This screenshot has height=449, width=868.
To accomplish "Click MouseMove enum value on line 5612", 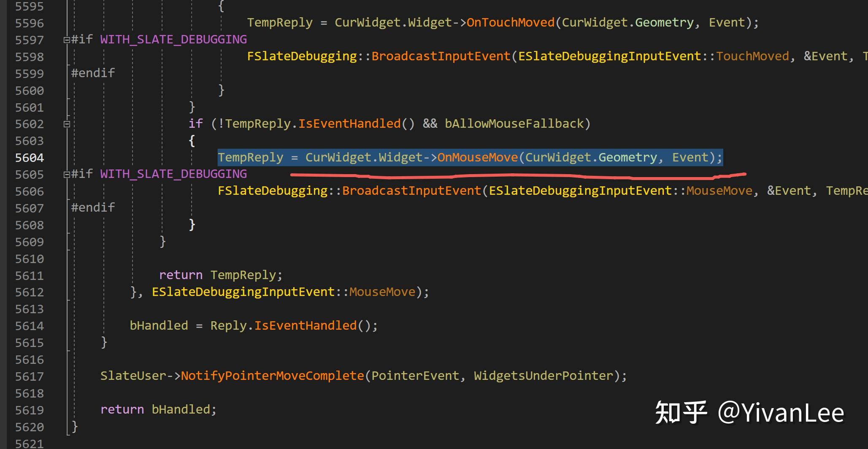I will 382,292.
